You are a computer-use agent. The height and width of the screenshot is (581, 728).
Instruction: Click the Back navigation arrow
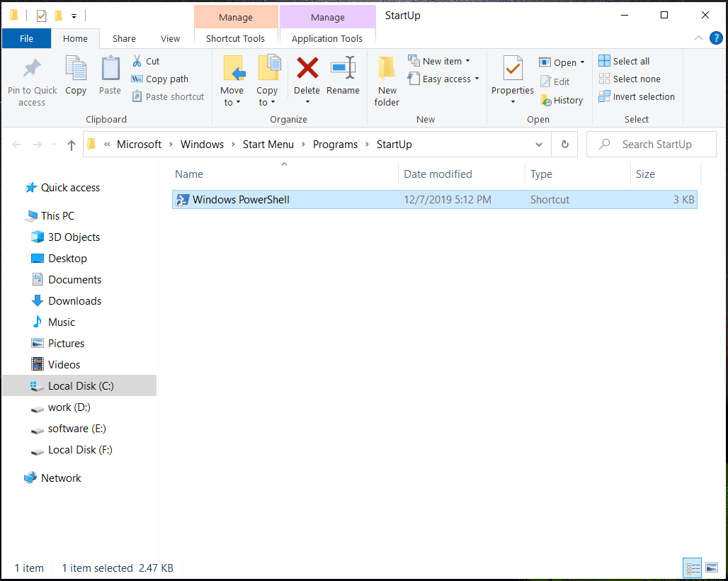point(16,145)
